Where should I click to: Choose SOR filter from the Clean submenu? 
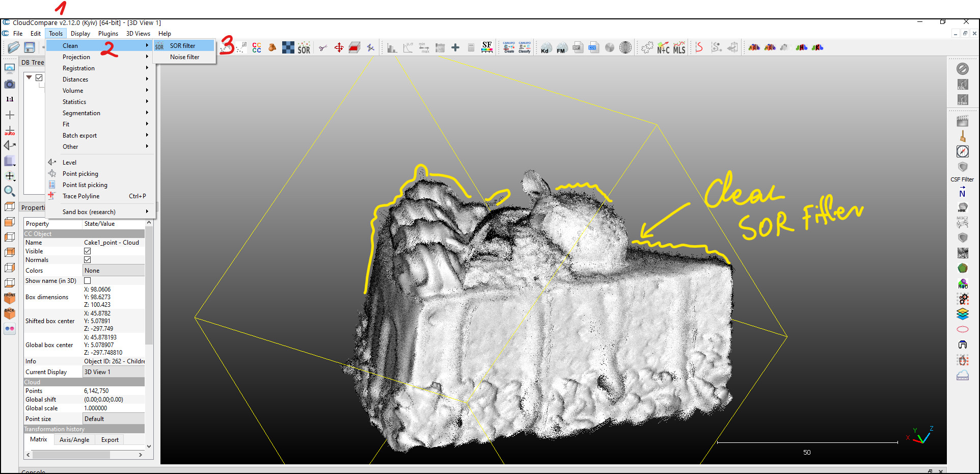click(184, 46)
